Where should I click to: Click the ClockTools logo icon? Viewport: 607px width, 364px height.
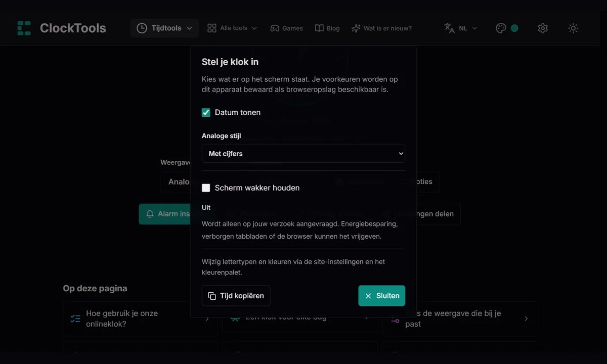point(24,28)
